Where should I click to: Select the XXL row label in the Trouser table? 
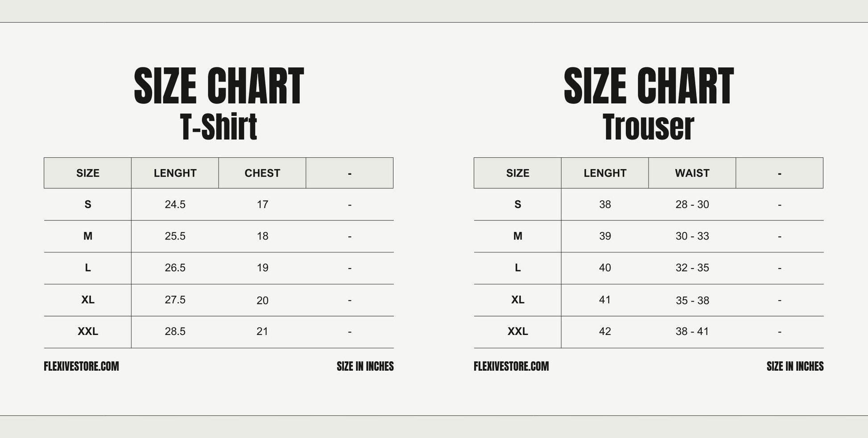[517, 332]
